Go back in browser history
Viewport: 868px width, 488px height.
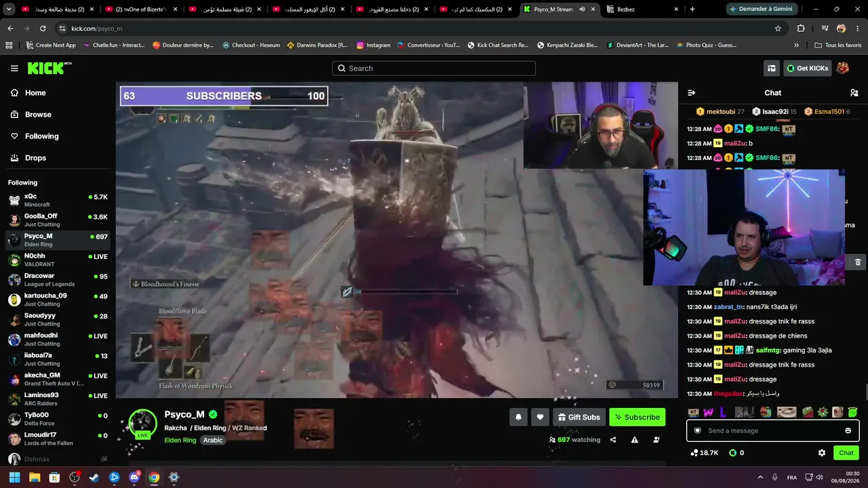click(10, 28)
